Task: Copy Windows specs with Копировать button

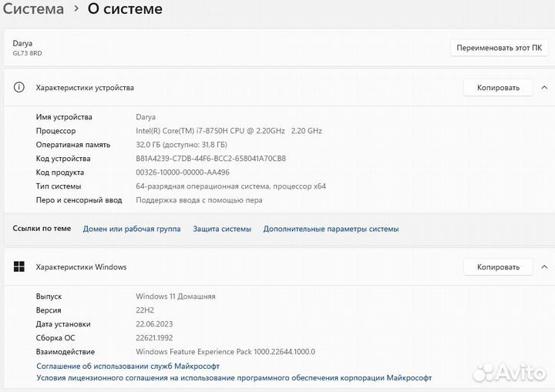Action: [498, 267]
